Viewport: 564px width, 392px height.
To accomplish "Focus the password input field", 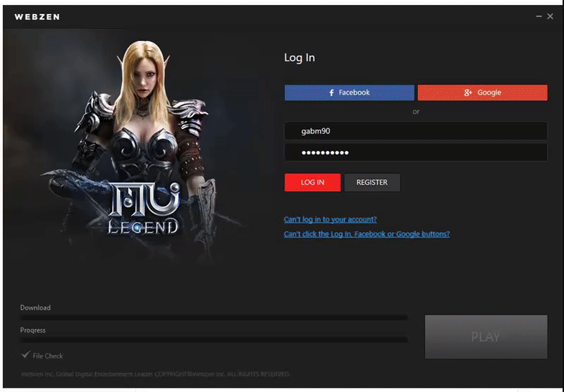I will coord(416,152).
